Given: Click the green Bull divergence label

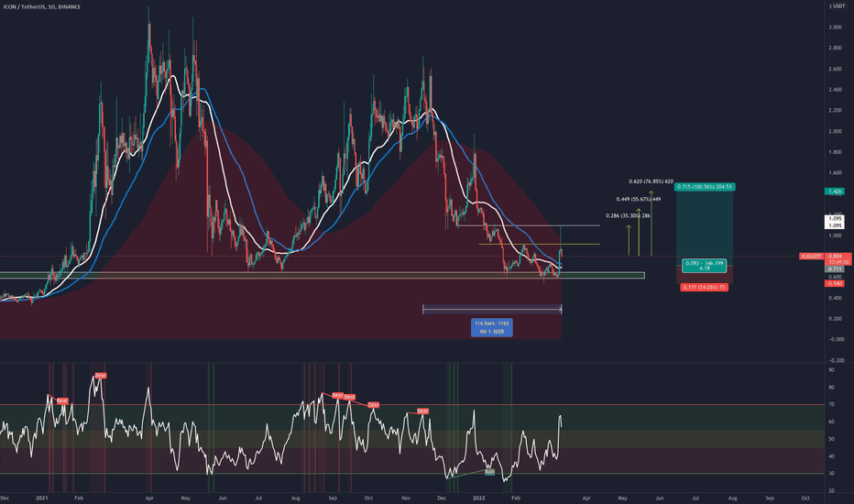Looking at the screenshot, I should (x=489, y=472).
